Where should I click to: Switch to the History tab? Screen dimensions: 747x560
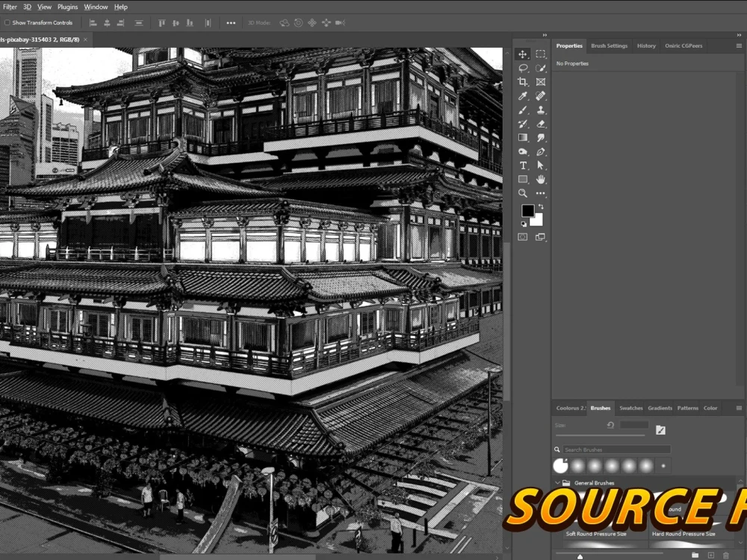pyautogui.click(x=646, y=46)
